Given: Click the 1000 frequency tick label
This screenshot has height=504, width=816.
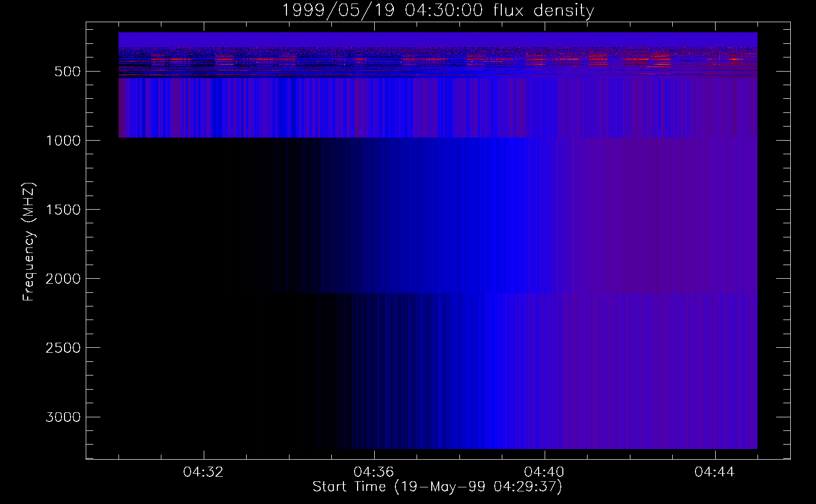Looking at the screenshot, I should click(x=63, y=141).
